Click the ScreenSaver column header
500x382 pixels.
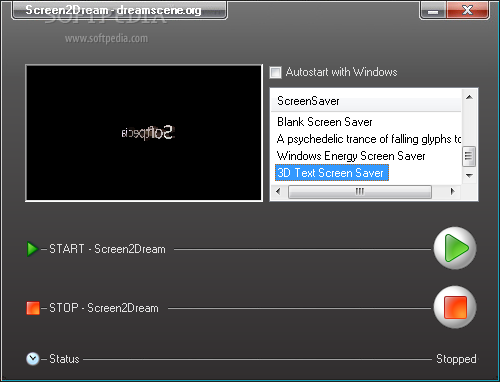[366, 101]
